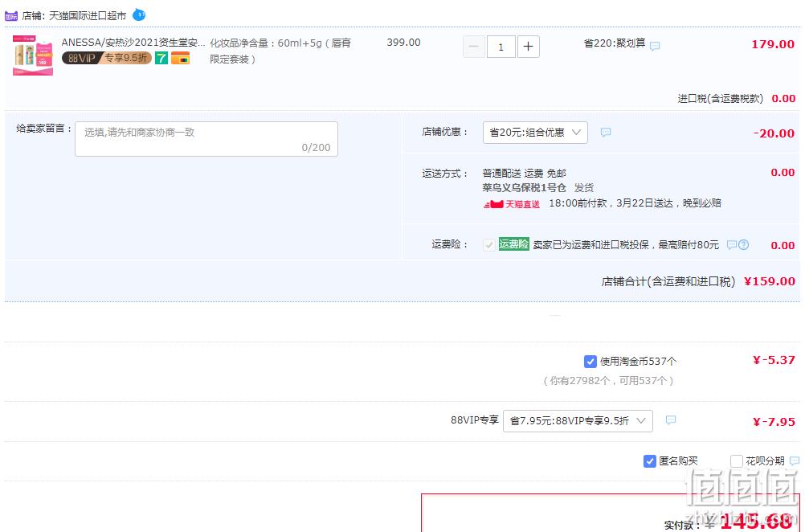Click the info bubble beside 花呗分期
This screenshot has height=532, width=805.
coord(795,460)
